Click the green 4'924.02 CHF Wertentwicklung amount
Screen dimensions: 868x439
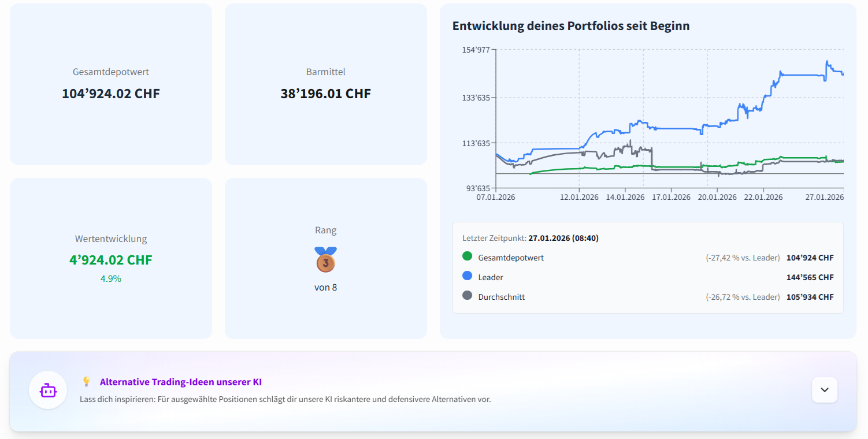tap(111, 260)
